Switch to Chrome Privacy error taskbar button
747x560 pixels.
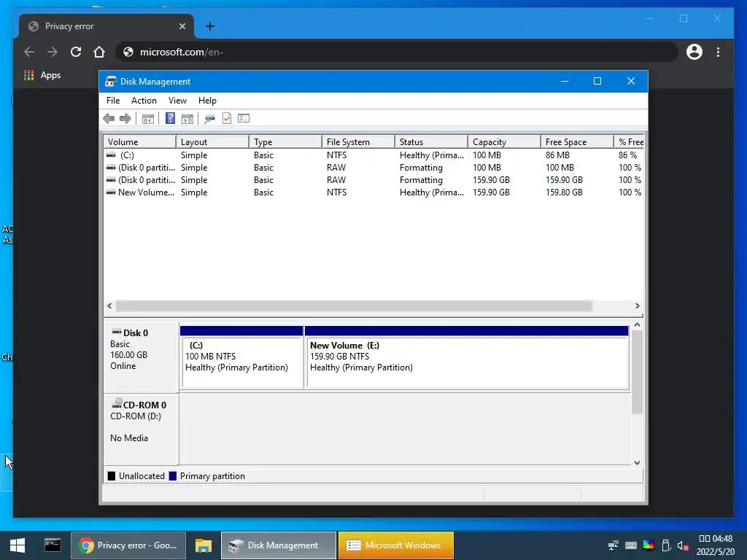coord(128,545)
